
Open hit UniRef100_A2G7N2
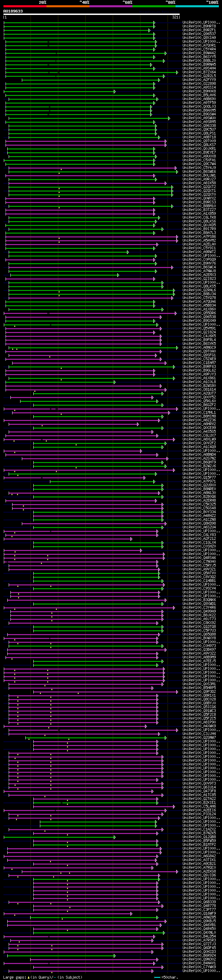coord(199,459)
